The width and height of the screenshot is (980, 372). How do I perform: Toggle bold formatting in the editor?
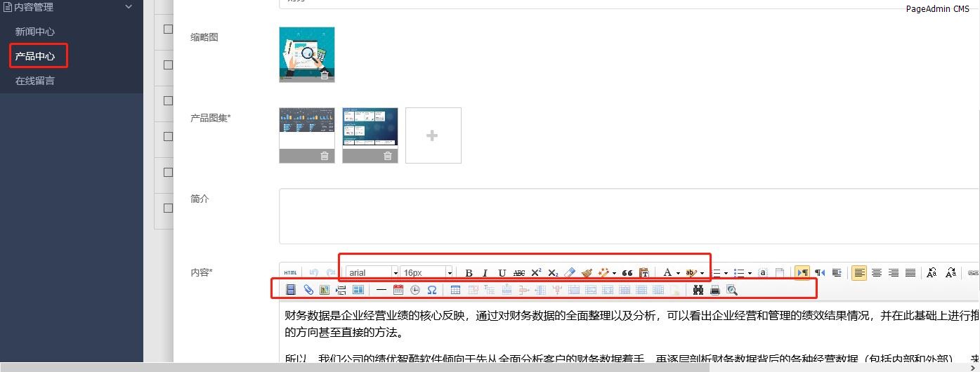coord(469,273)
